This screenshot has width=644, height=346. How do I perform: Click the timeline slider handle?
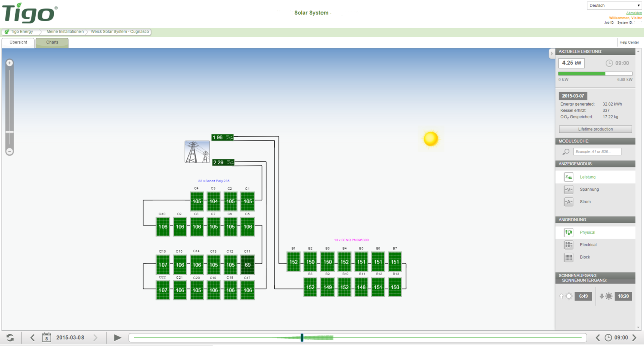point(302,338)
